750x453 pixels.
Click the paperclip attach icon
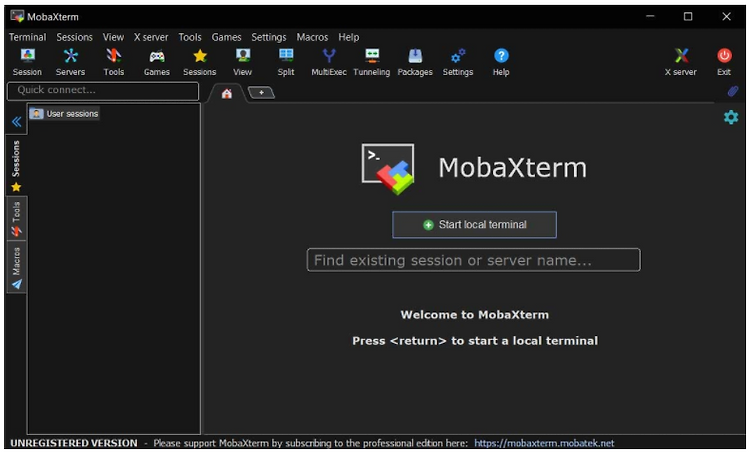click(x=732, y=91)
